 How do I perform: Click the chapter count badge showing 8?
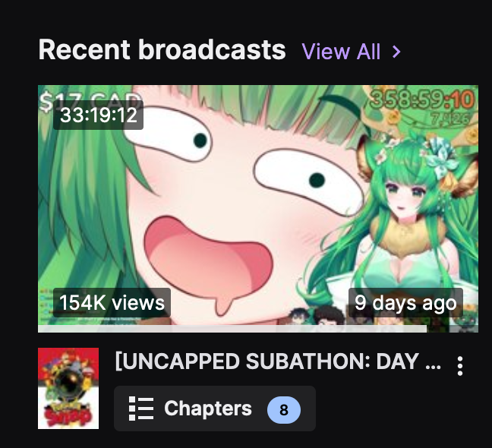pos(284,410)
